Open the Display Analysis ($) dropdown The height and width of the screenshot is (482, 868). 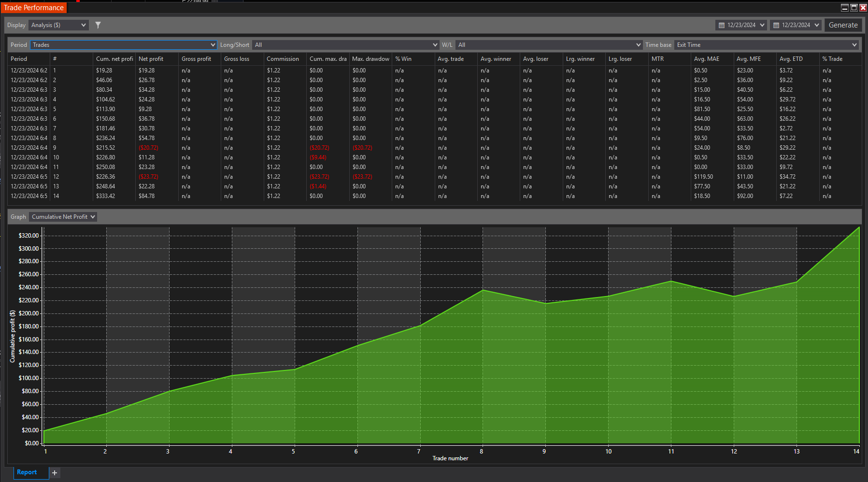click(58, 25)
